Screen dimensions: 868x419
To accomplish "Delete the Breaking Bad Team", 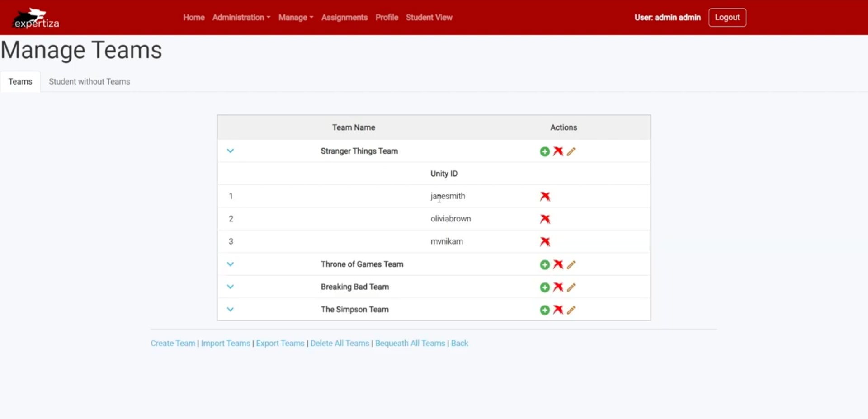I will coord(558,287).
